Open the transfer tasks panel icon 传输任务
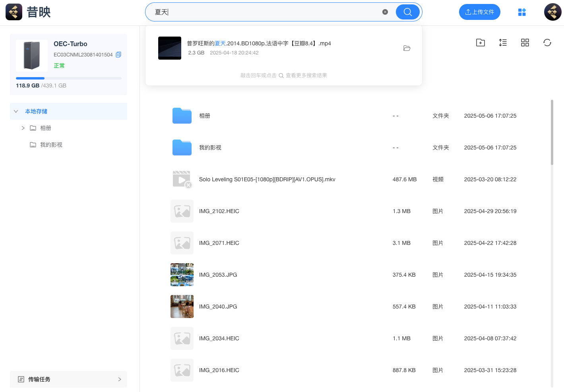Viewport: 564px width, 392px height. [x=21, y=379]
